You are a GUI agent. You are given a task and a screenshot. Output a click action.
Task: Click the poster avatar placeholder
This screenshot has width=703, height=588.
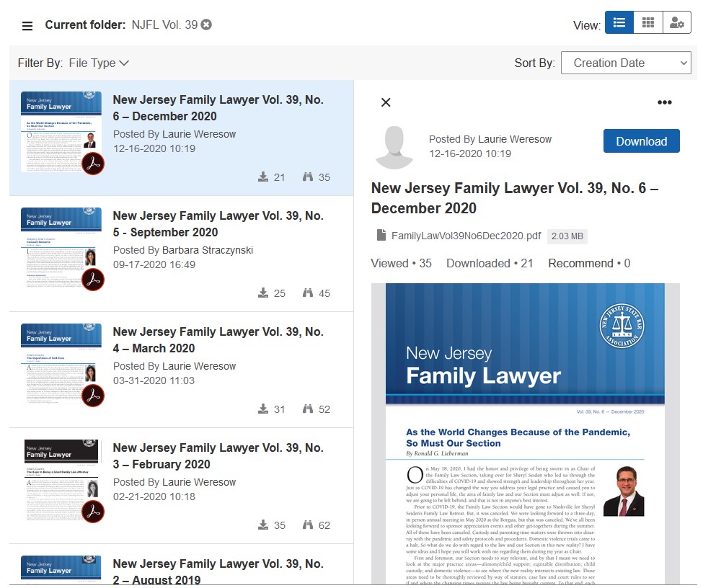pos(394,148)
